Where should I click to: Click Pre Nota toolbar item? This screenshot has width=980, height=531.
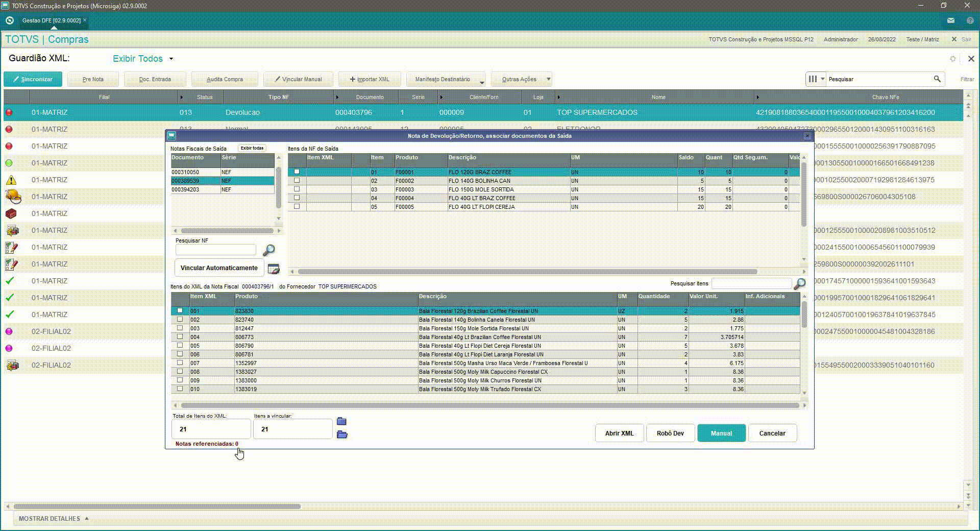coord(93,79)
